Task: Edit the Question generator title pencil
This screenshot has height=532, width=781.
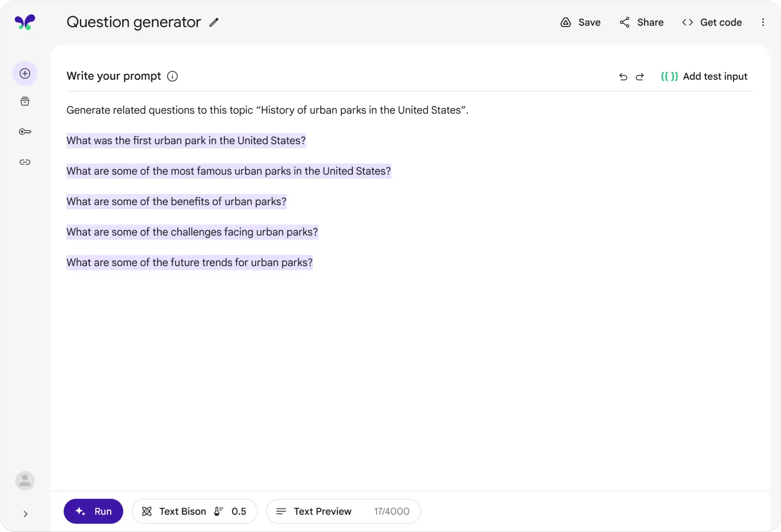Action: tap(214, 22)
